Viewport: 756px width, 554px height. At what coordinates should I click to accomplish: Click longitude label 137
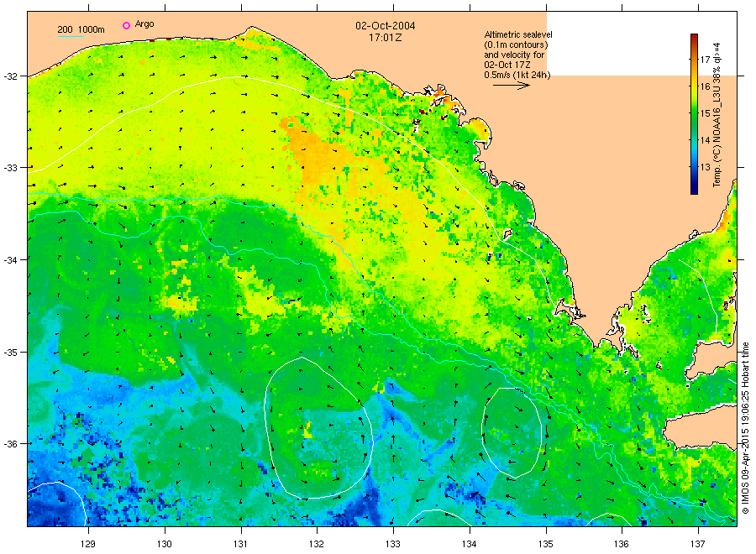click(698, 545)
